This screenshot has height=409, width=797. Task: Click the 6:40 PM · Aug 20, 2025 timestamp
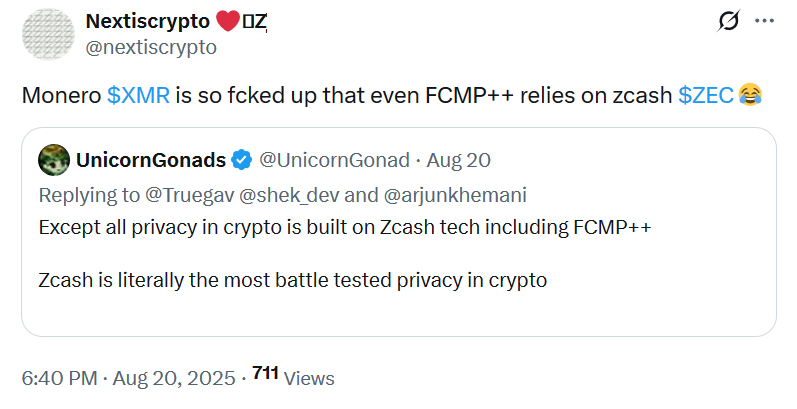click(x=128, y=379)
